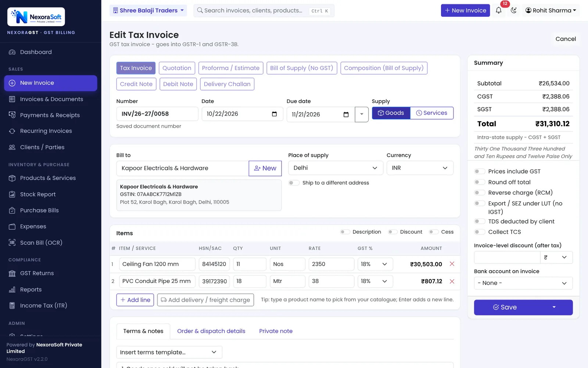The height and width of the screenshot is (368, 588).
Task: Expand Save button options arrow
Action: [554, 307]
